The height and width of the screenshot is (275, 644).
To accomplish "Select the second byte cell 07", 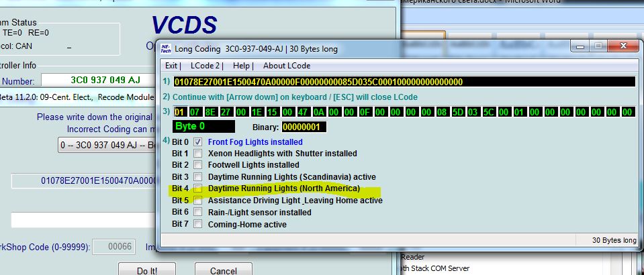I will pyautogui.click(x=193, y=111).
